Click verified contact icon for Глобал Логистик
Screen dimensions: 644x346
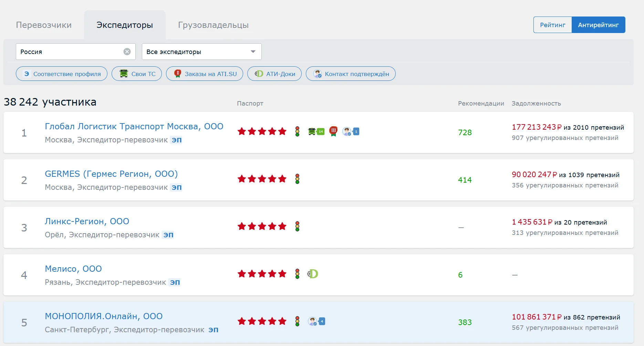tap(351, 131)
